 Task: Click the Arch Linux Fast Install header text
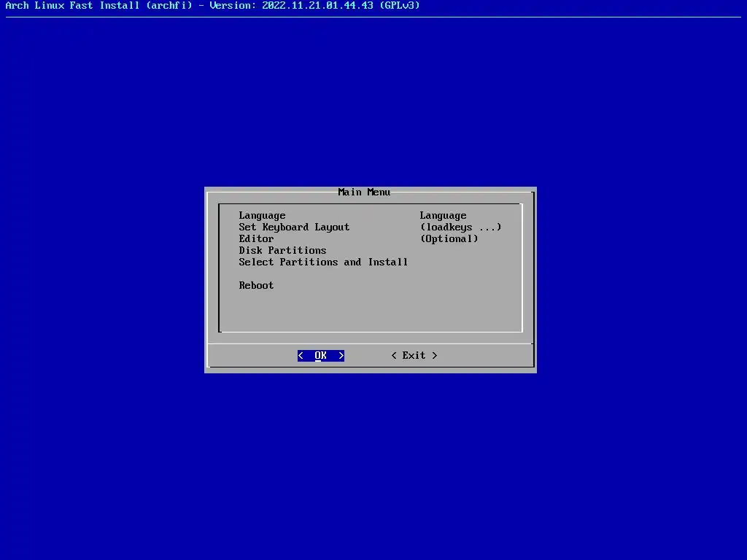[x=213, y=6]
